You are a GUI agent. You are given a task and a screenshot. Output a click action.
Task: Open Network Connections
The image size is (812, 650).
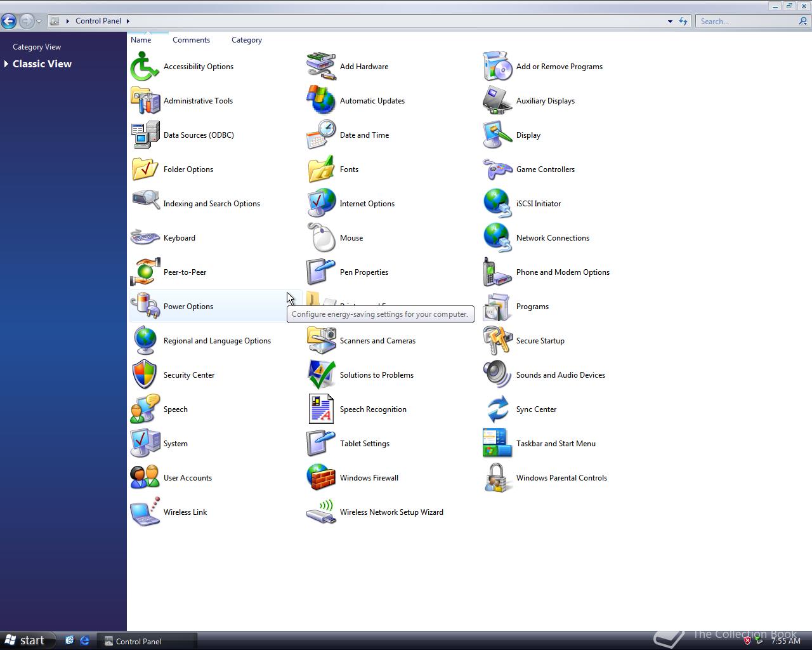(x=552, y=237)
